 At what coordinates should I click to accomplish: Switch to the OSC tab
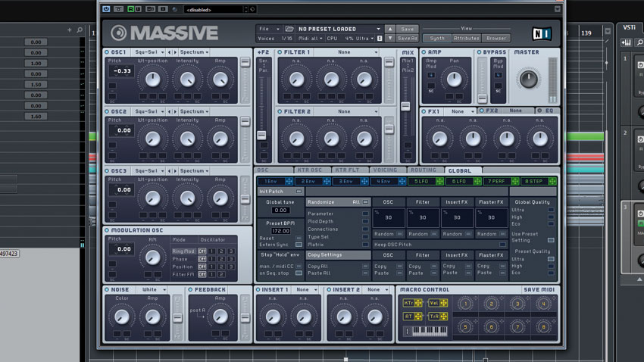274,170
